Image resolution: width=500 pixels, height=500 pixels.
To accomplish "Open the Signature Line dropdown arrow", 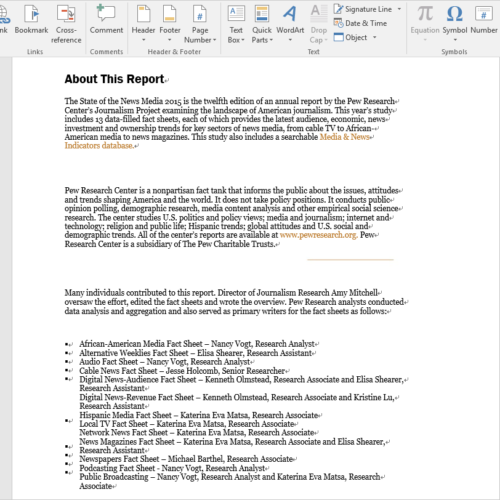I will [399, 9].
